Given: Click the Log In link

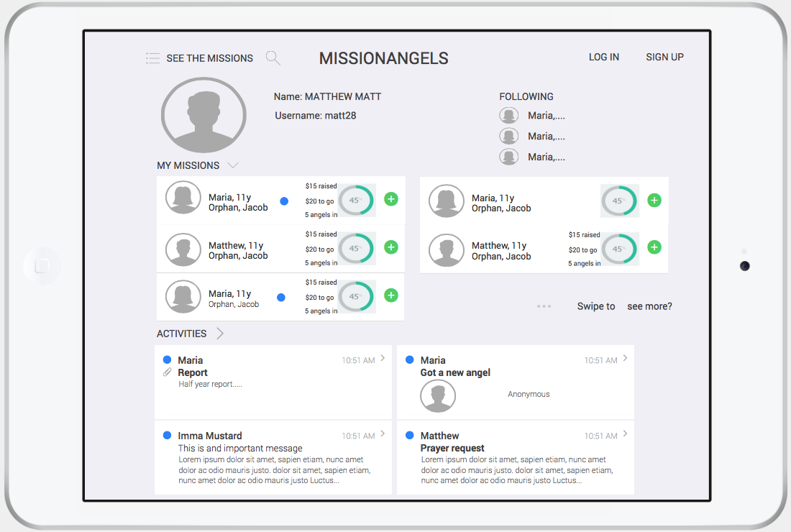Looking at the screenshot, I should 603,57.
